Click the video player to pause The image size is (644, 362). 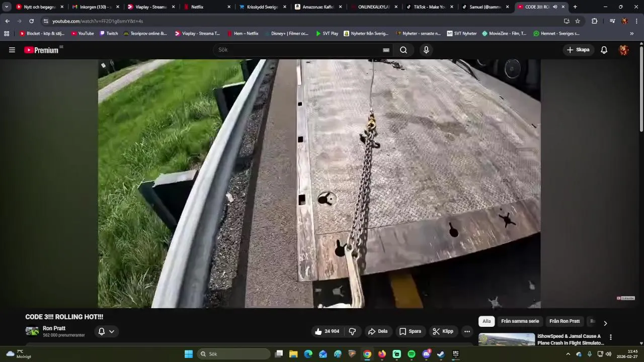coord(319,184)
